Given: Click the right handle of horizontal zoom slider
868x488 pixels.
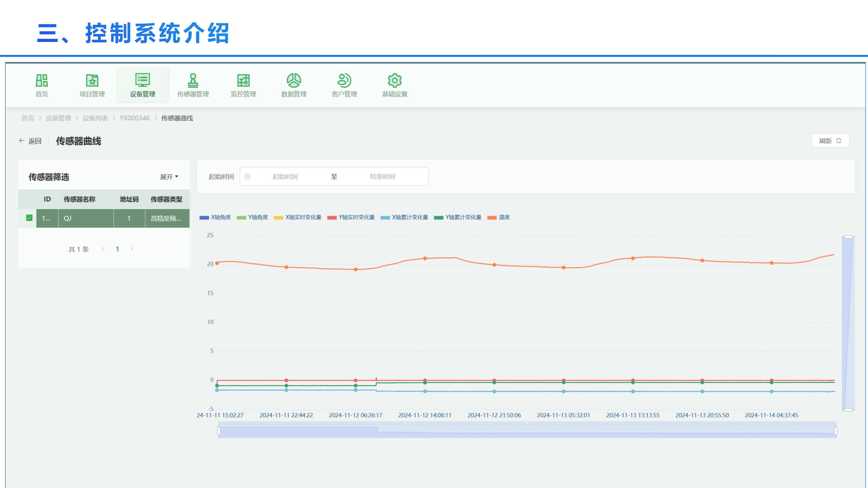Looking at the screenshot, I should tap(836, 431).
